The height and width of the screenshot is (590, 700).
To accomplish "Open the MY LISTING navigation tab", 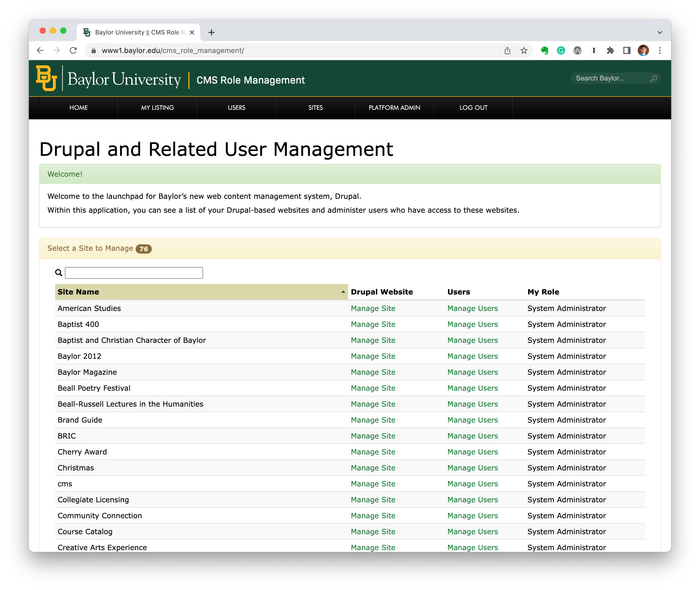I will point(157,108).
